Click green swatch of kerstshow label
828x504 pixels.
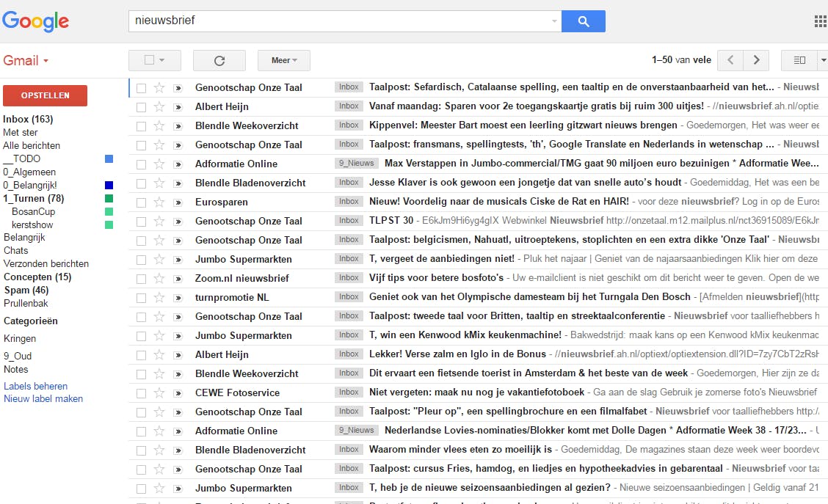[109, 224]
